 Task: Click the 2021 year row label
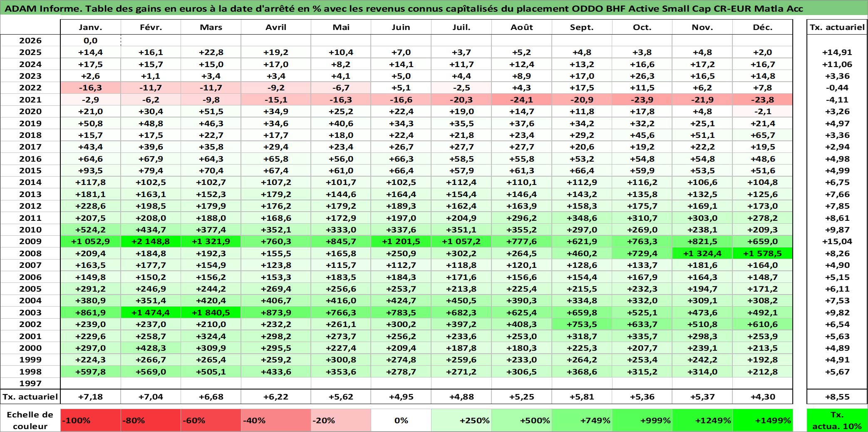coord(30,100)
